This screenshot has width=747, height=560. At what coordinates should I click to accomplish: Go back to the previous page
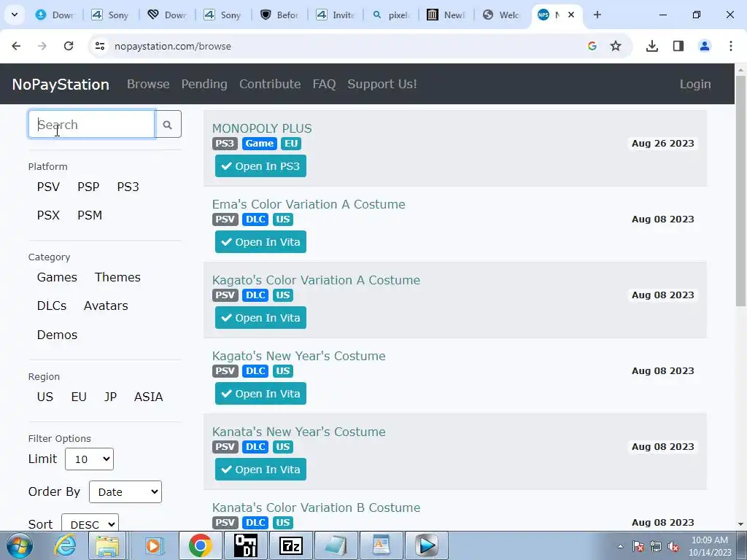16,46
